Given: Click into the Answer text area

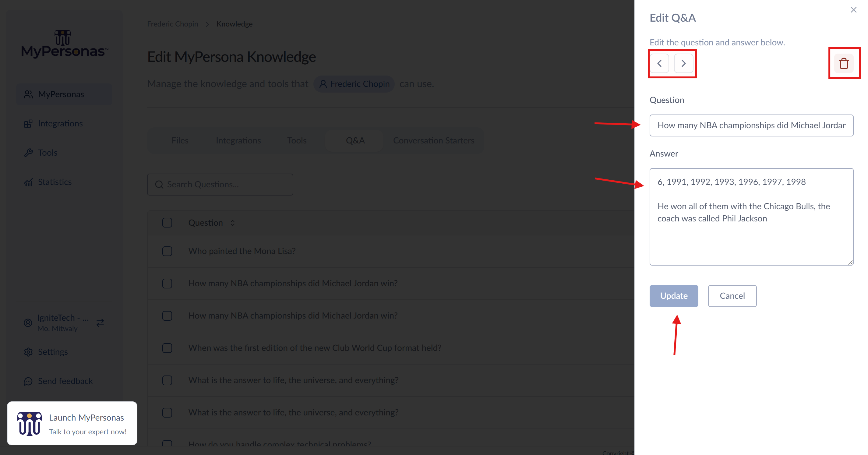Looking at the screenshot, I should pos(751,217).
